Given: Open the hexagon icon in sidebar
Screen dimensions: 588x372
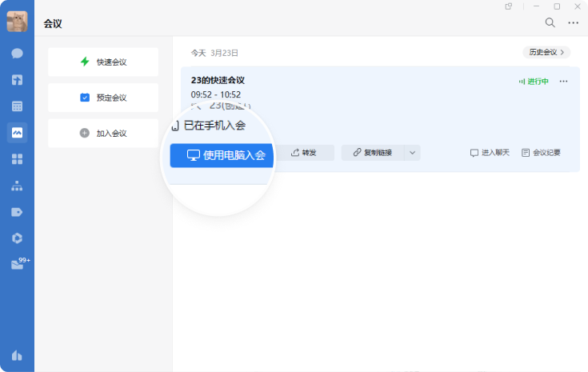Looking at the screenshot, I should 17,238.
